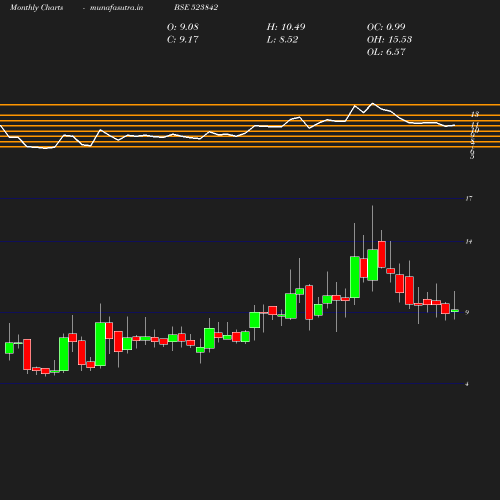Click the tallest green candle near the peak
Screen dimensions: 500x500
355,277
